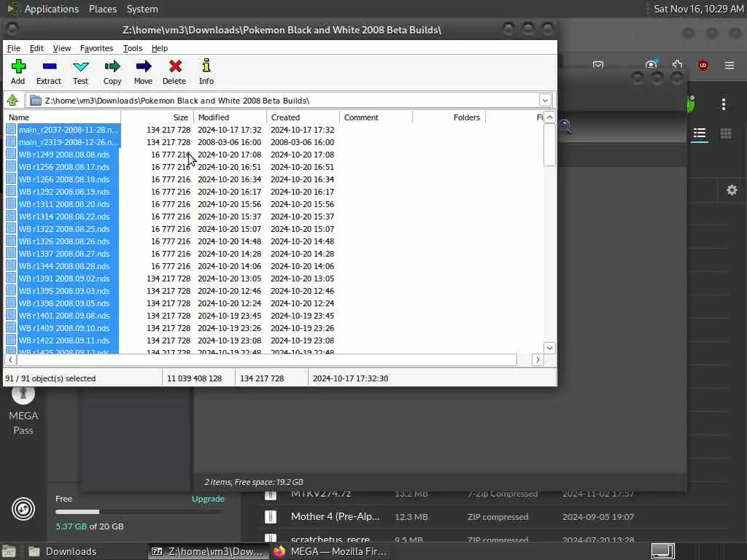This screenshot has height=560, width=747.
Task: Select file WB r1395 2008.09.03.nds
Action: (x=64, y=290)
